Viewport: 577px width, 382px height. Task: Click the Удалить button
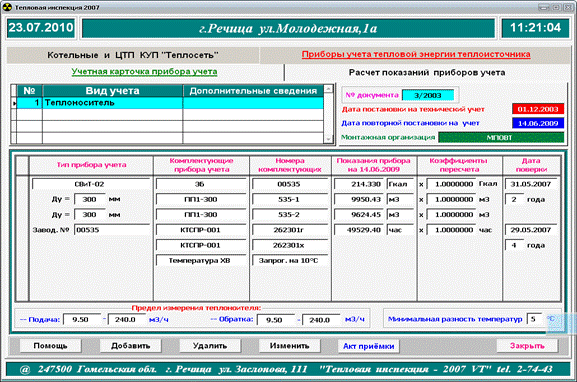click(x=210, y=346)
